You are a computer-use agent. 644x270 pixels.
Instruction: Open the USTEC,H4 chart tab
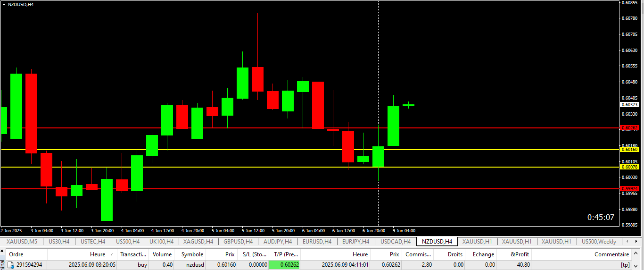pos(93,242)
